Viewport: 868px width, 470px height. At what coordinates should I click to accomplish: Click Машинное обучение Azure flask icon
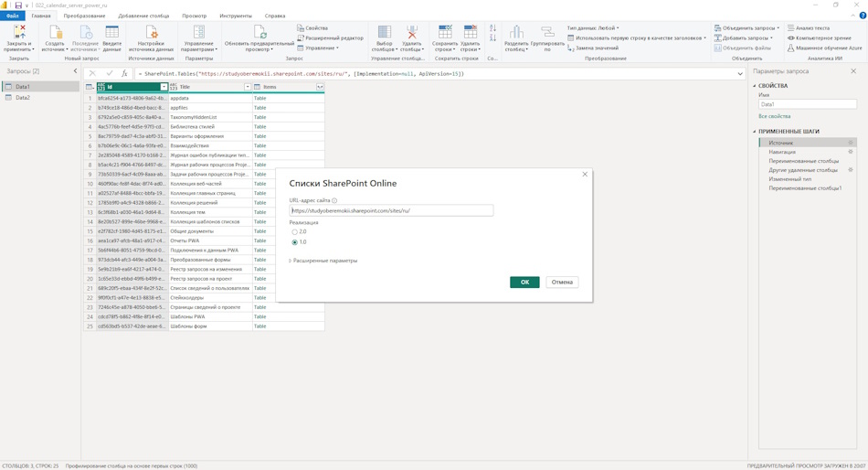[791, 48]
